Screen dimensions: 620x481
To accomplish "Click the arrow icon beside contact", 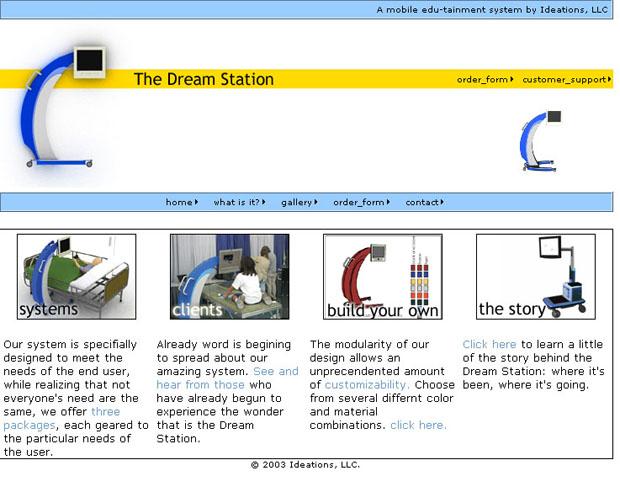I will click(442, 202).
